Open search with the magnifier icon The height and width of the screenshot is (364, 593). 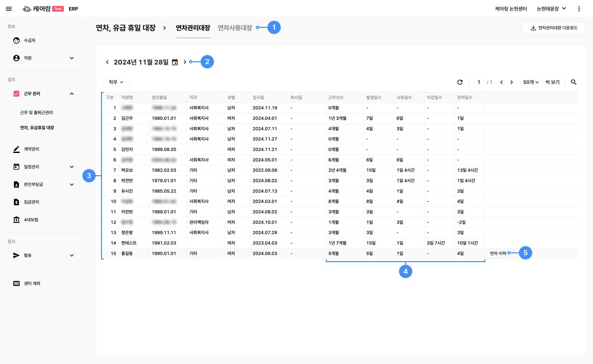coord(573,82)
